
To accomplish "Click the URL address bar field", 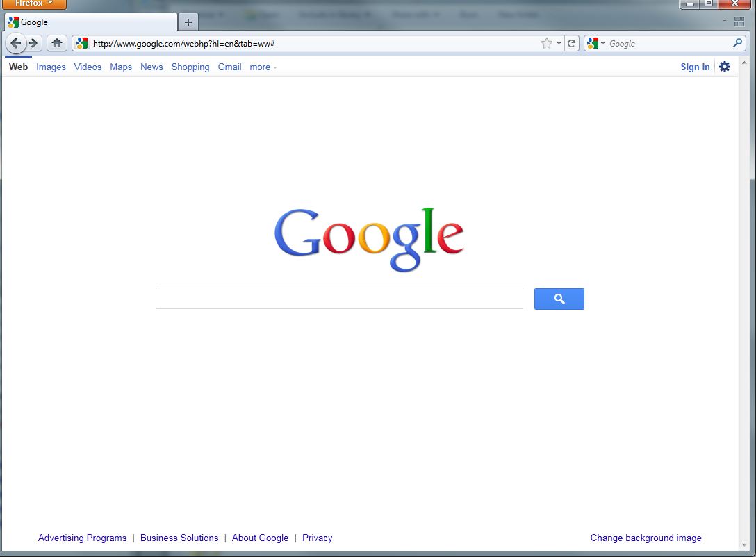I will 313,43.
